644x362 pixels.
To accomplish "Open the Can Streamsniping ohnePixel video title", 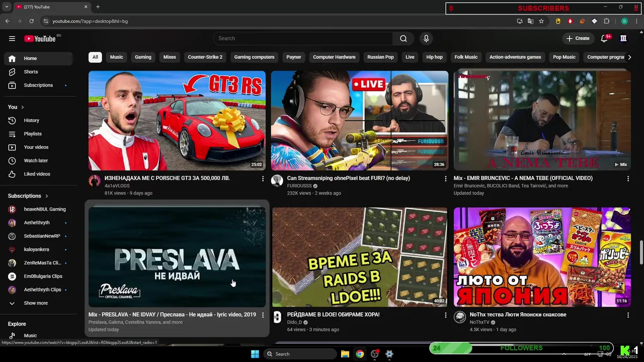I will pyautogui.click(x=348, y=178).
